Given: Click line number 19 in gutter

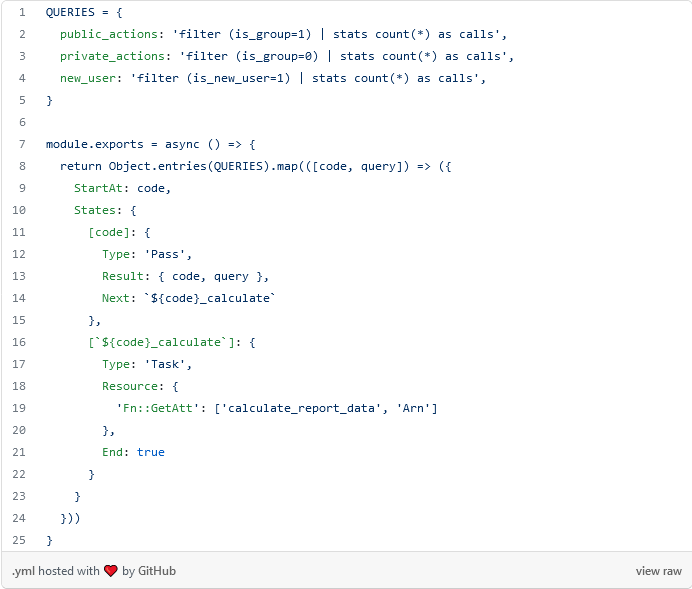Looking at the screenshot, I should pos(18,408).
